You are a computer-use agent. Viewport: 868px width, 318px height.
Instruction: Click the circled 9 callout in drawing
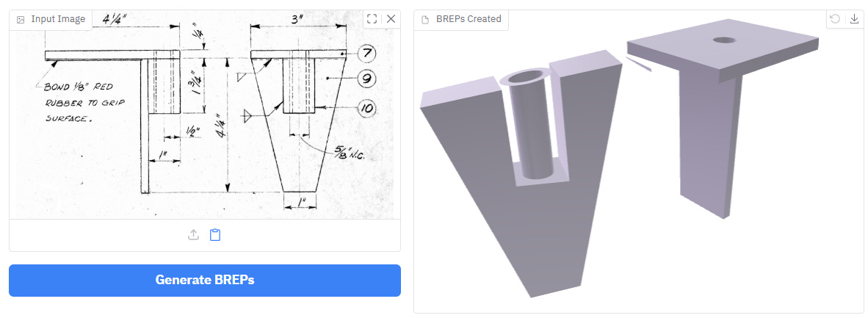pyautogui.click(x=366, y=79)
